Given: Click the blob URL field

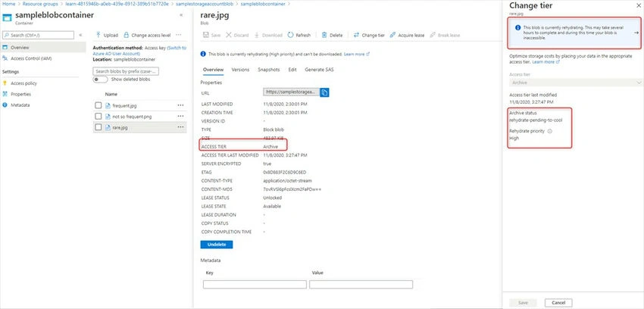Looking at the screenshot, I should 291,92.
